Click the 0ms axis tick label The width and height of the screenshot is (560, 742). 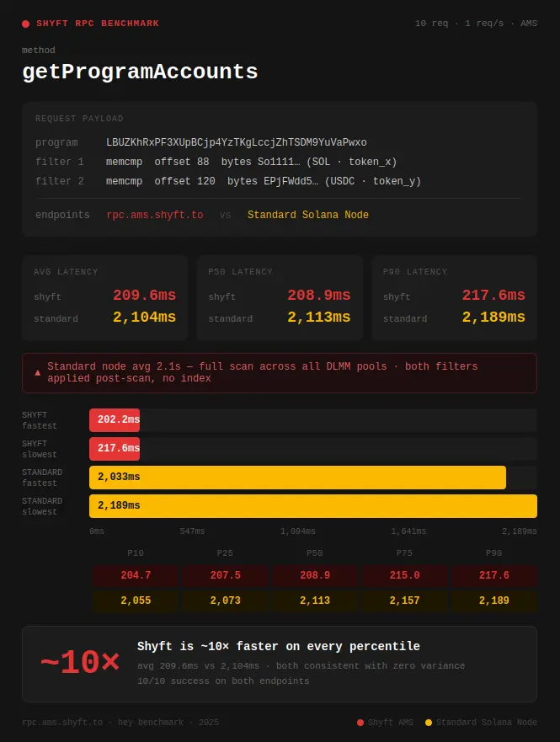[x=97, y=531]
